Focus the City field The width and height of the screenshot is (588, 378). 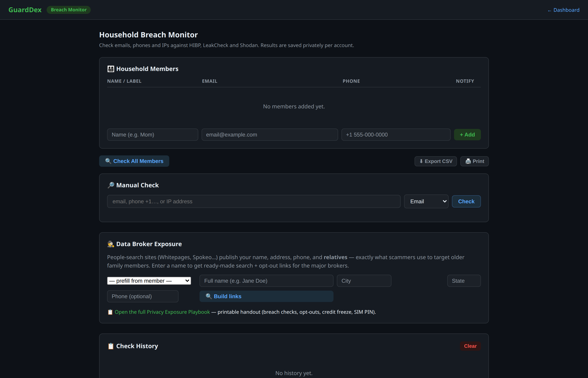tap(364, 281)
